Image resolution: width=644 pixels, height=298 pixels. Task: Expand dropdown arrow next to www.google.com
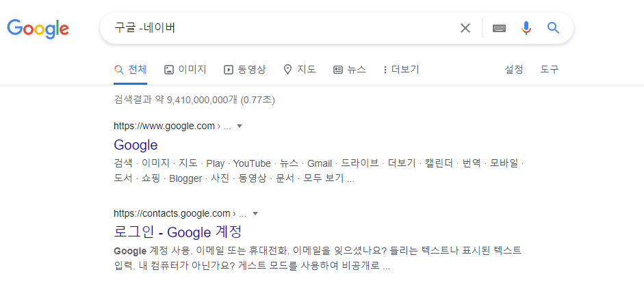240,126
